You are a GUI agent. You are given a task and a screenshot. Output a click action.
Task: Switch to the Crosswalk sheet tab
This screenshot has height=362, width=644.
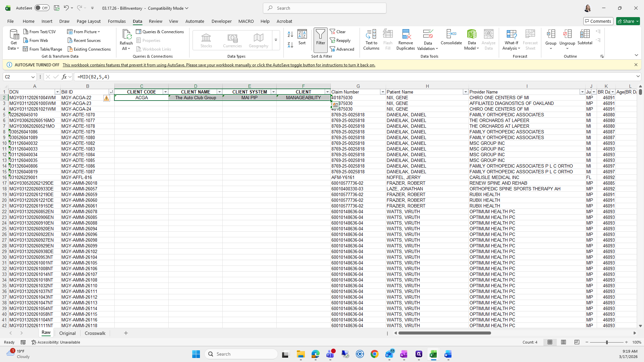95,333
